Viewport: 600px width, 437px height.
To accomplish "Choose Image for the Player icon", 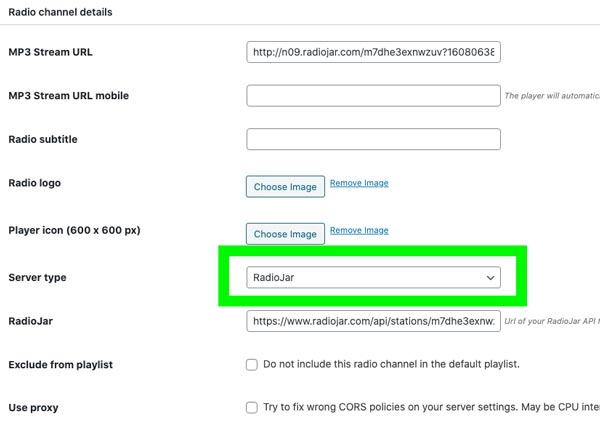I will (285, 234).
